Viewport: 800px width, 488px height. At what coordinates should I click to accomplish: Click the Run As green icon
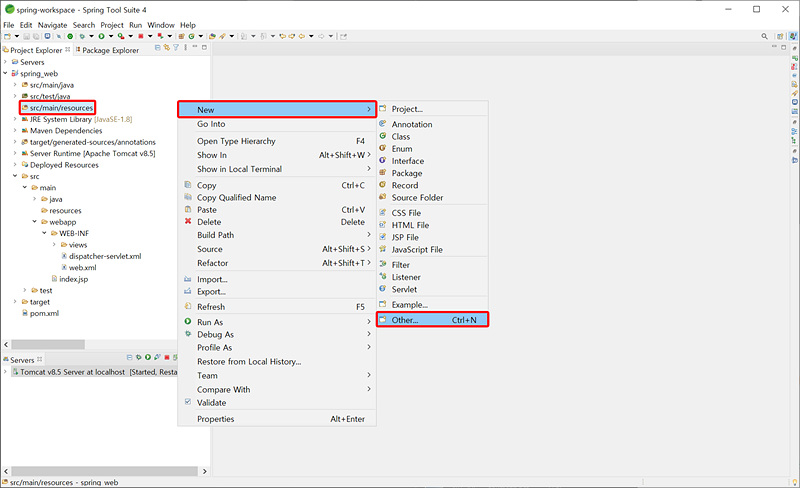[188, 322]
